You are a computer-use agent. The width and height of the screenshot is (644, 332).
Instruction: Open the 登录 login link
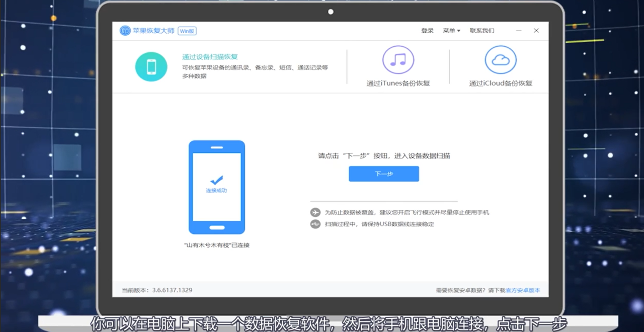[427, 31]
